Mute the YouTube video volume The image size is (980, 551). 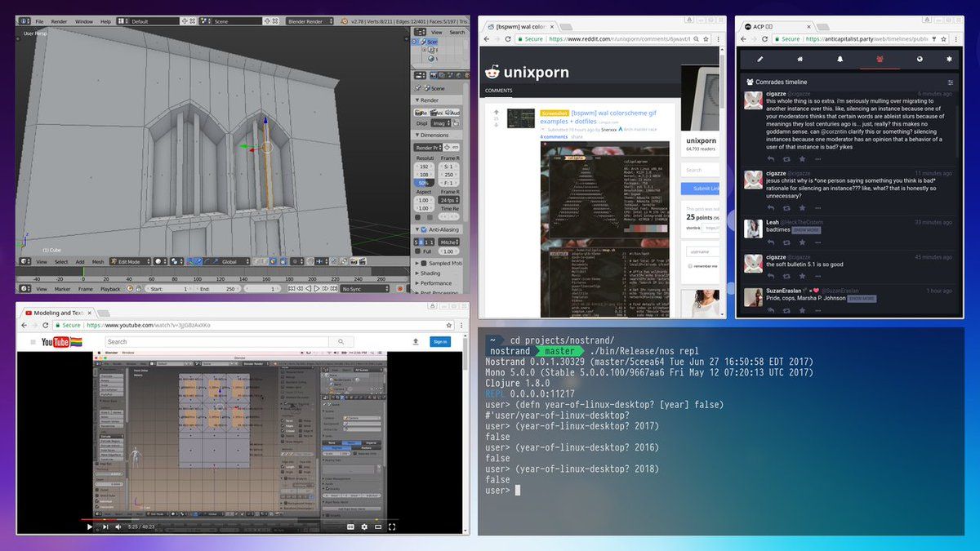[x=118, y=527]
